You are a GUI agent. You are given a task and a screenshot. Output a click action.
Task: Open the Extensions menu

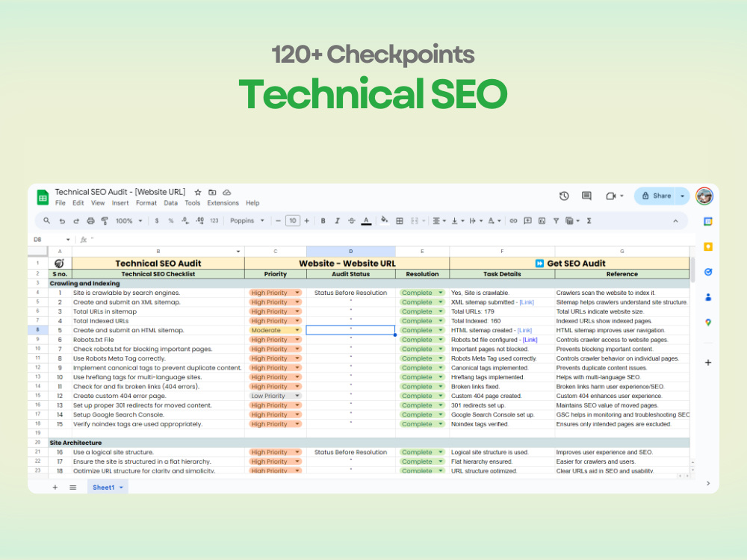(x=223, y=203)
